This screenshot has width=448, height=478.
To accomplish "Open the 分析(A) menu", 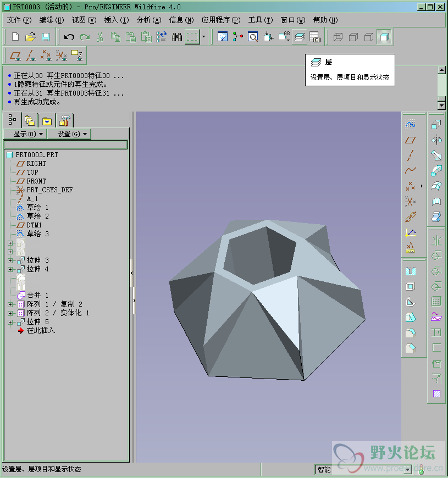I will (x=149, y=20).
